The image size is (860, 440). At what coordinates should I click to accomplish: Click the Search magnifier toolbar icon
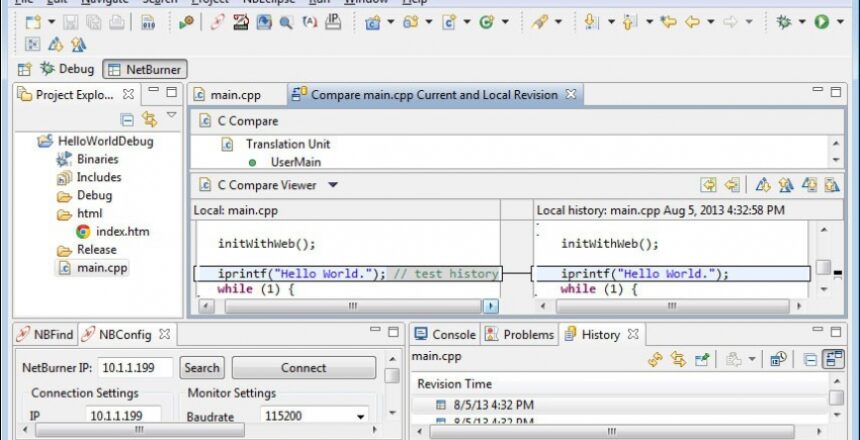[x=286, y=22]
